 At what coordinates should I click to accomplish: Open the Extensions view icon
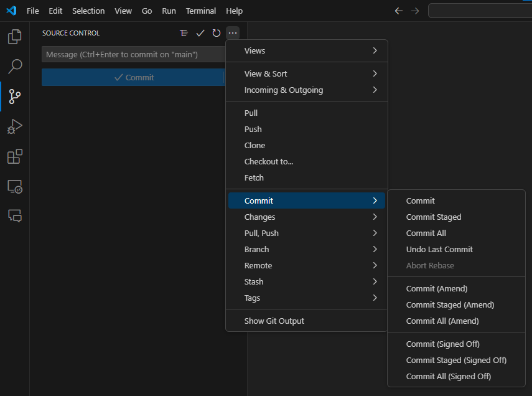coord(14,156)
